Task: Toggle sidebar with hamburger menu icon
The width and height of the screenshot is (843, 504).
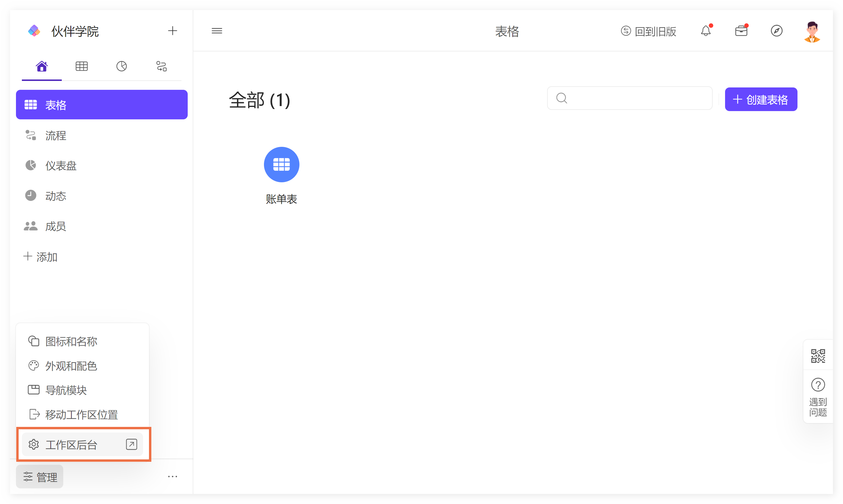Action: 217,31
